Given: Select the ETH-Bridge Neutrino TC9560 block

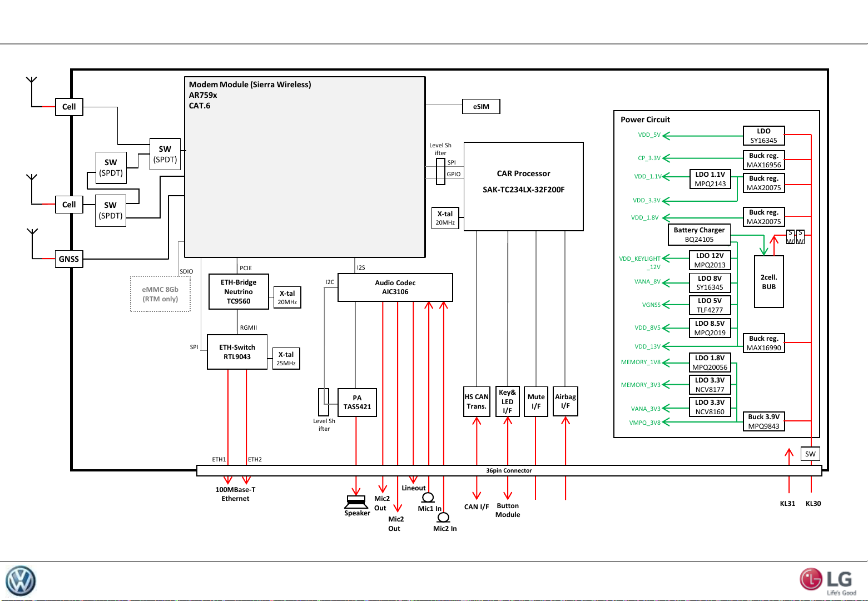Looking at the screenshot, I should [239, 291].
